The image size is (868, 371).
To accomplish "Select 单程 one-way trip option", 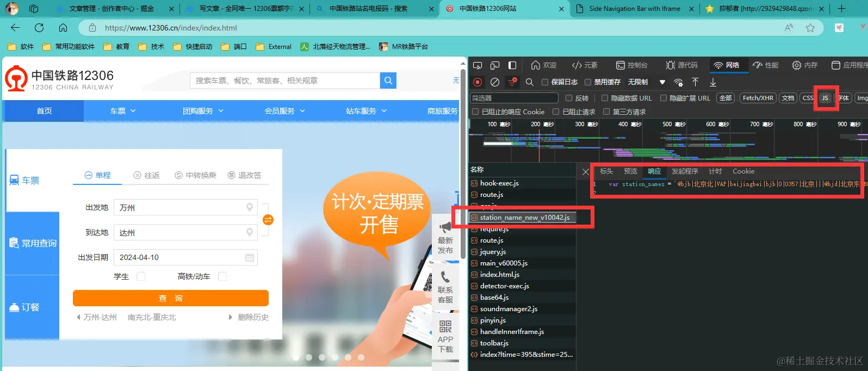I will pos(97,175).
